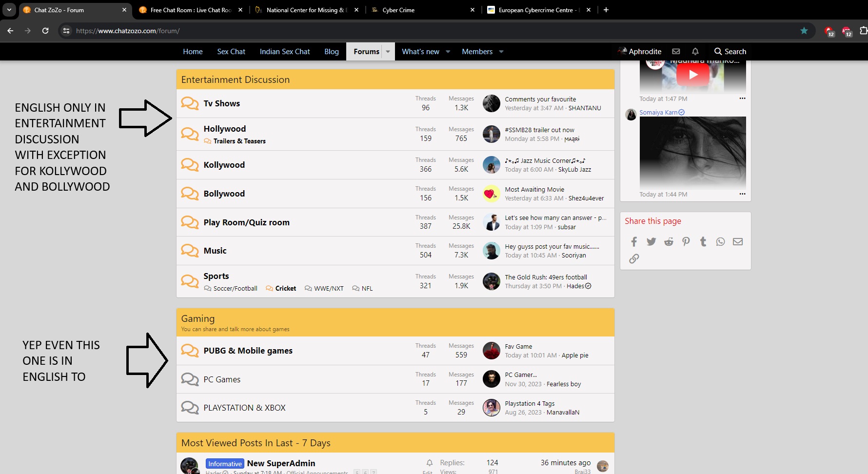Open the inbox envelope icon
Screen dimensions: 868x474
pyautogui.click(x=676, y=51)
